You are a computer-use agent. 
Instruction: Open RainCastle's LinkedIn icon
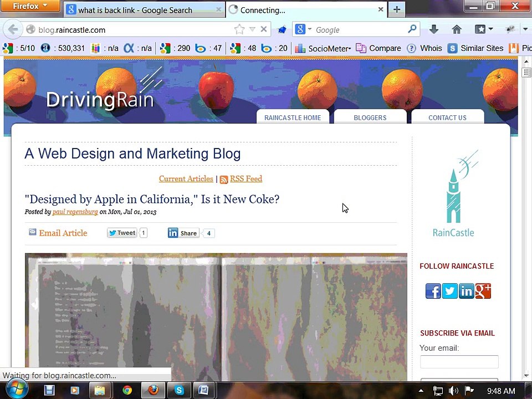[x=467, y=291]
